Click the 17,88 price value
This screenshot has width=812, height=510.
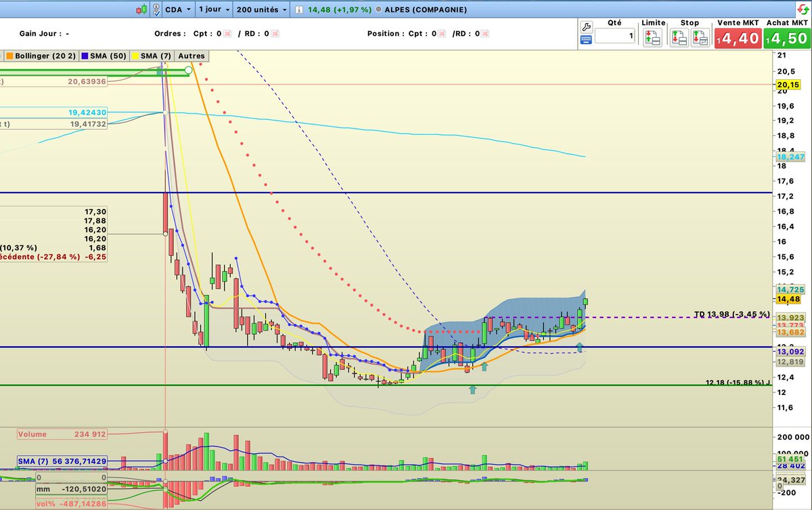click(x=95, y=221)
